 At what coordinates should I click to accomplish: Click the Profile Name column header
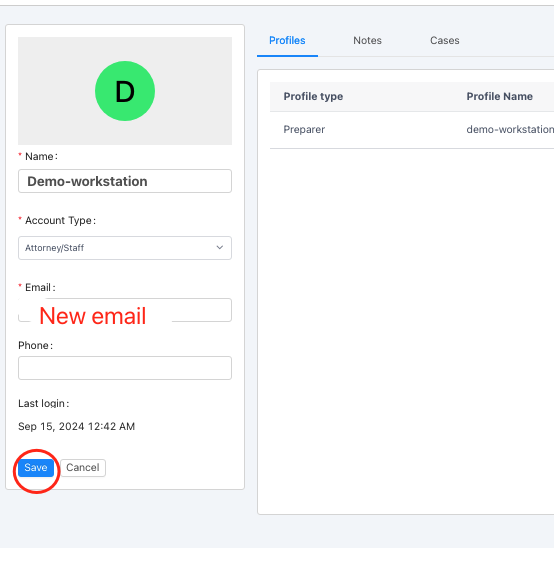(499, 96)
